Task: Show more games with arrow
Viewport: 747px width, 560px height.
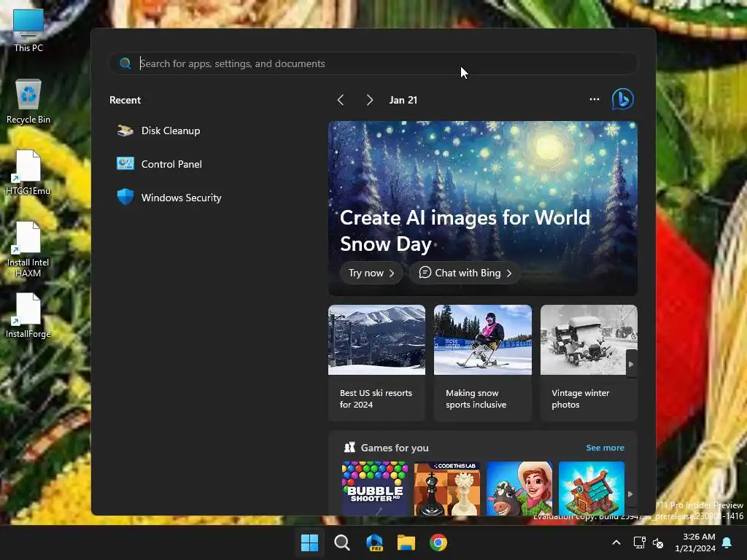Action: pos(630,494)
